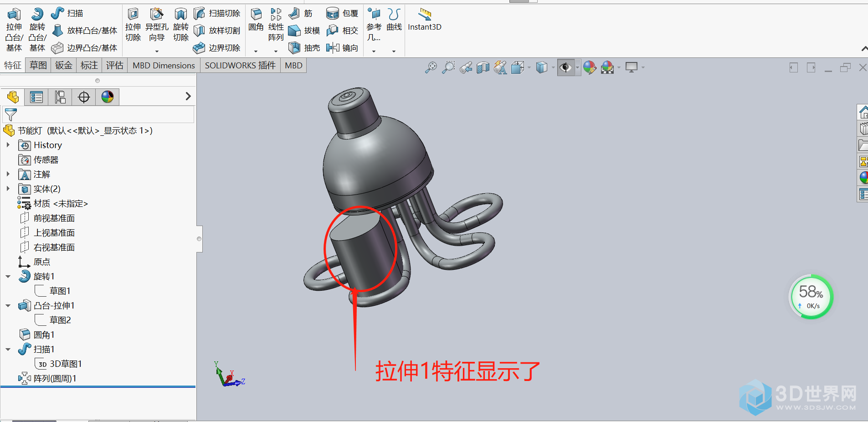Choose the Mirror (镜向) feature
Image resolution: width=868 pixels, height=422 pixels.
click(342, 48)
